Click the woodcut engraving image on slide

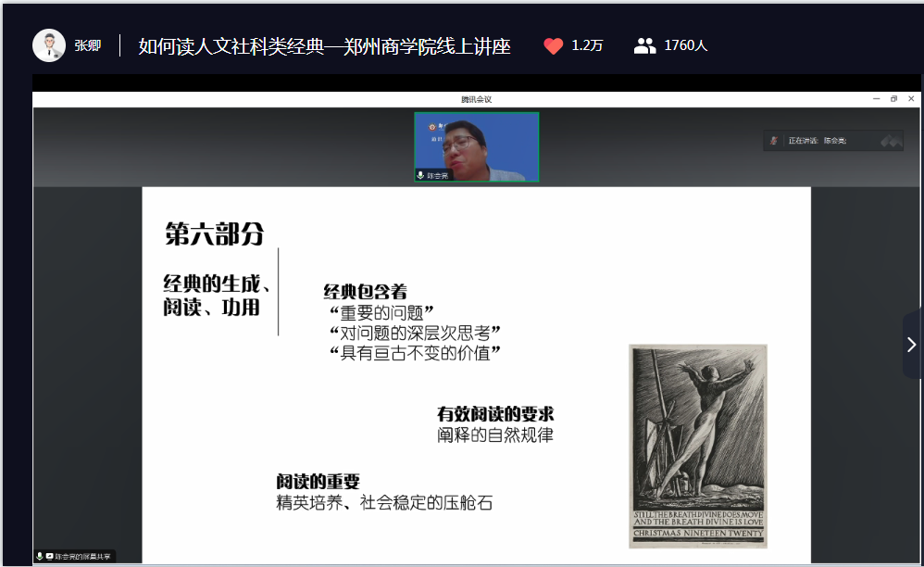click(698, 445)
